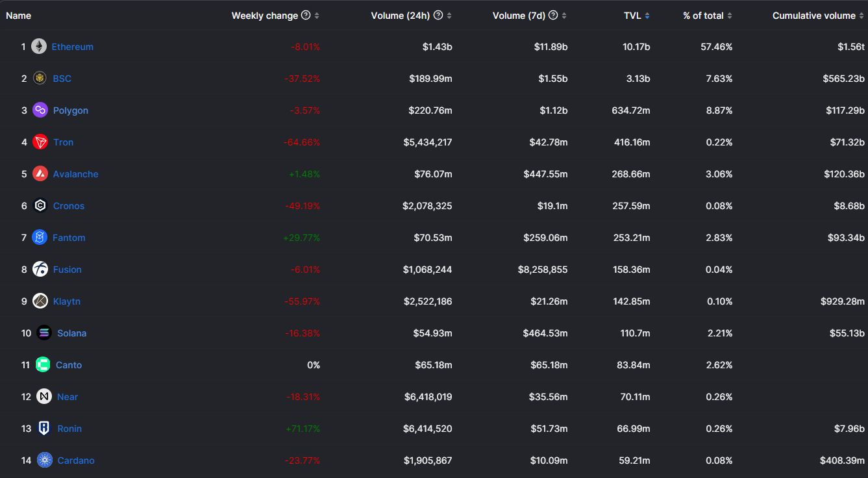This screenshot has height=478, width=868.
Task: Click the Name column header
Action: coord(18,16)
